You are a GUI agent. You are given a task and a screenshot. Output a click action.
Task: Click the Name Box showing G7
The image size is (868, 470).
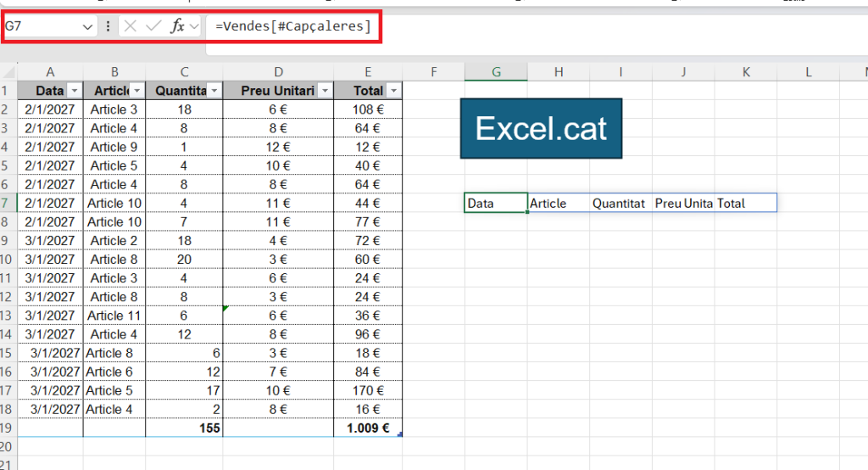42,26
